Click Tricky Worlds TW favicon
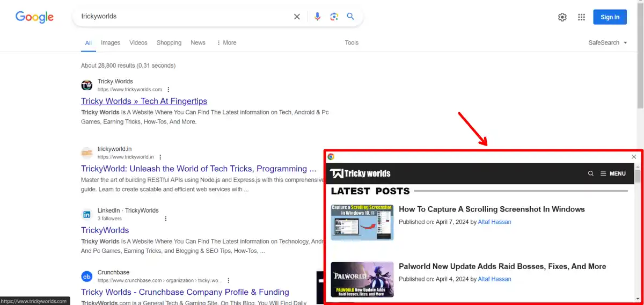 [x=86, y=85]
